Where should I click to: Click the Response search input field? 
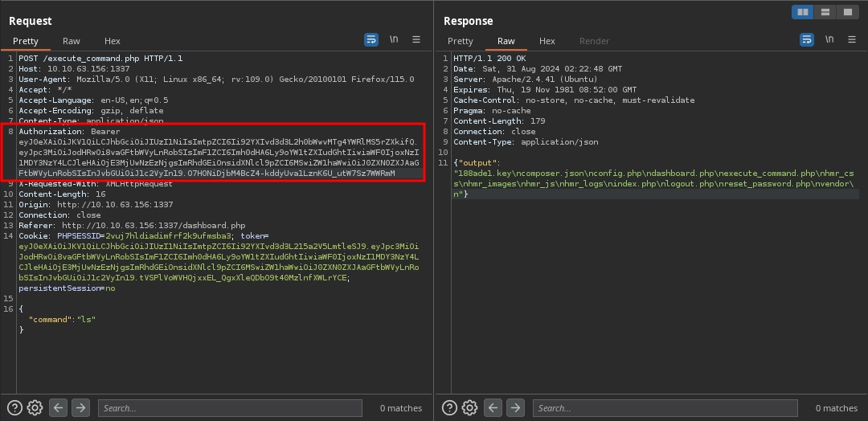(x=665, y=408)
